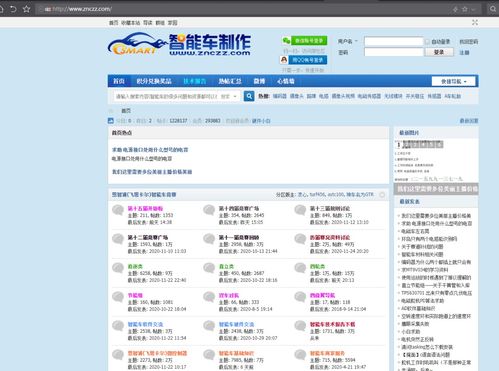Select the highlighted light-blue tab after 积分兑换奖品
This screenshot has height=371, width=499.
195,81
